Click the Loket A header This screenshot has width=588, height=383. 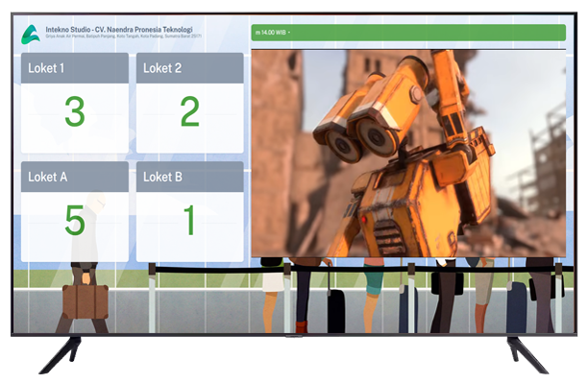[x=75, y=177]
